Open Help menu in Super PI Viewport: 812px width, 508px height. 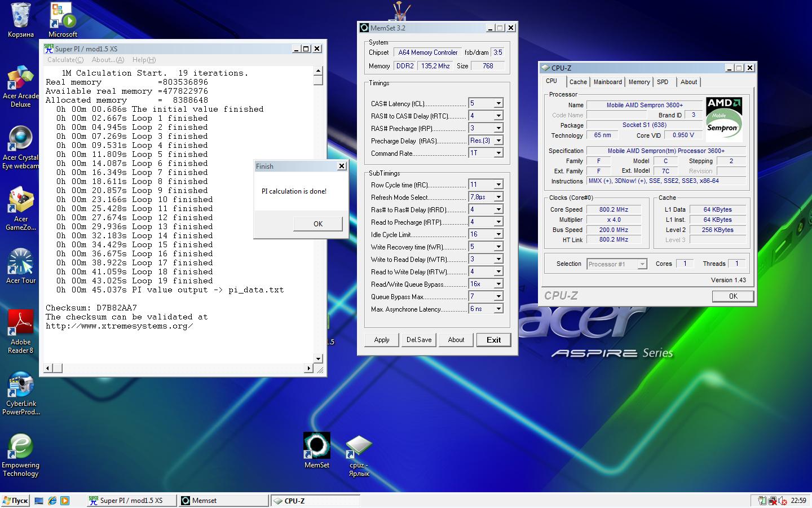(x=144, y=60)
